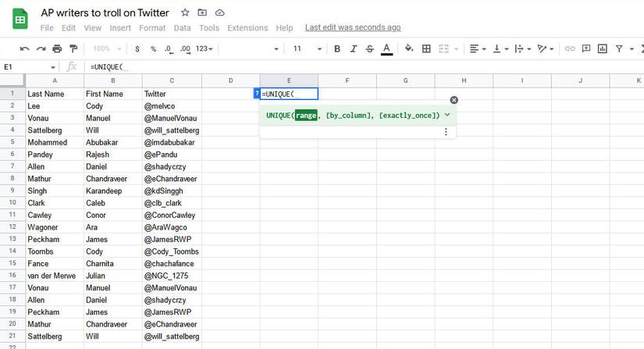Expand the UNIQUE function help chevron
644x349 pixels.
(447, 115)
